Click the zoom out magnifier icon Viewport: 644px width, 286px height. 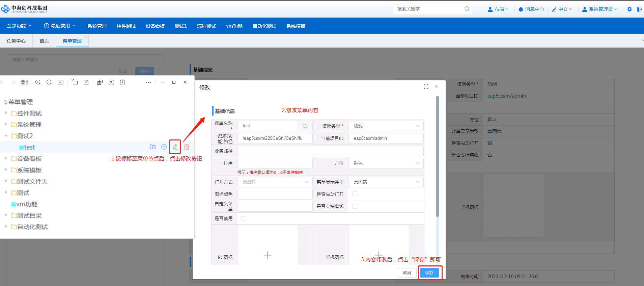49,82
